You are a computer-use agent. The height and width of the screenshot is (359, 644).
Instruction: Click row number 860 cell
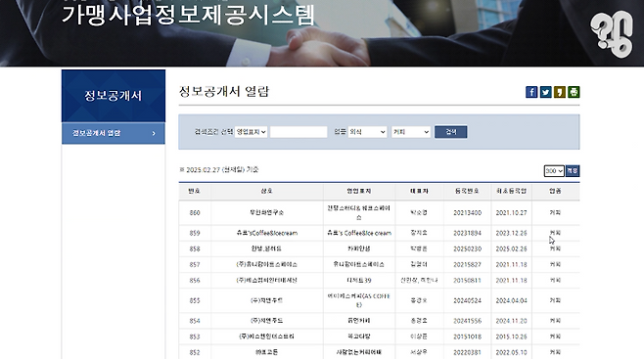[x=195, y=213]
